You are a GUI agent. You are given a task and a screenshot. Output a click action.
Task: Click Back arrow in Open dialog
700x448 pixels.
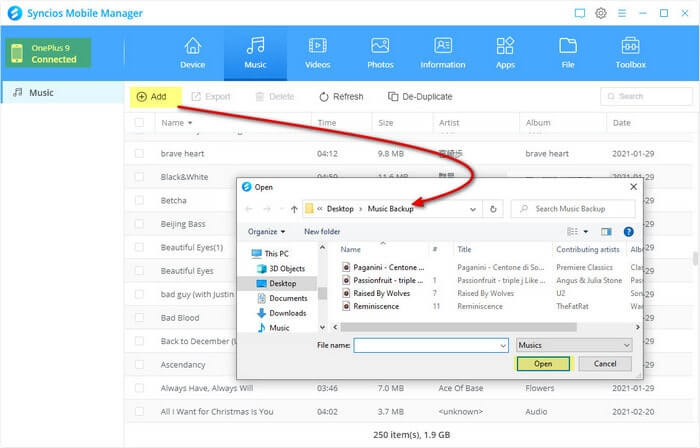pos(249,209)
